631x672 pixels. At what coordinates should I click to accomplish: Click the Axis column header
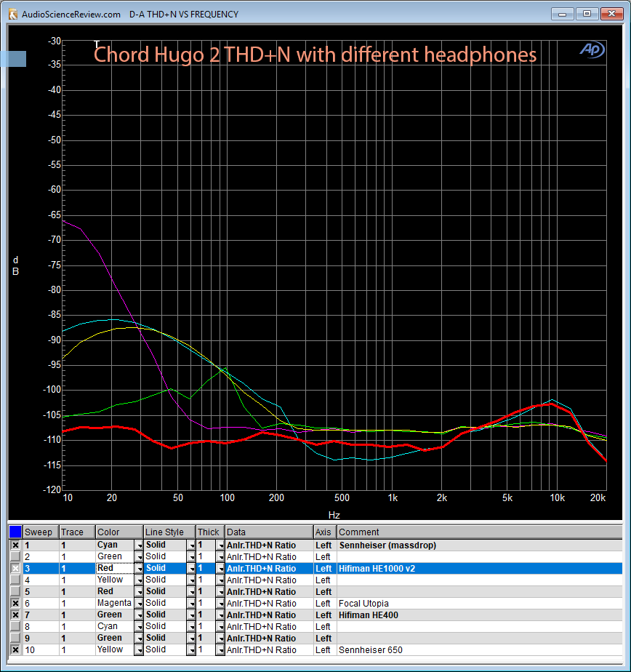coord(325,532)
